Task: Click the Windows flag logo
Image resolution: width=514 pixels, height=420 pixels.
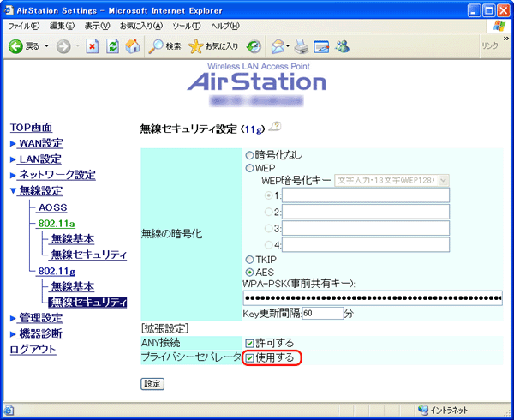Action: 499,26
